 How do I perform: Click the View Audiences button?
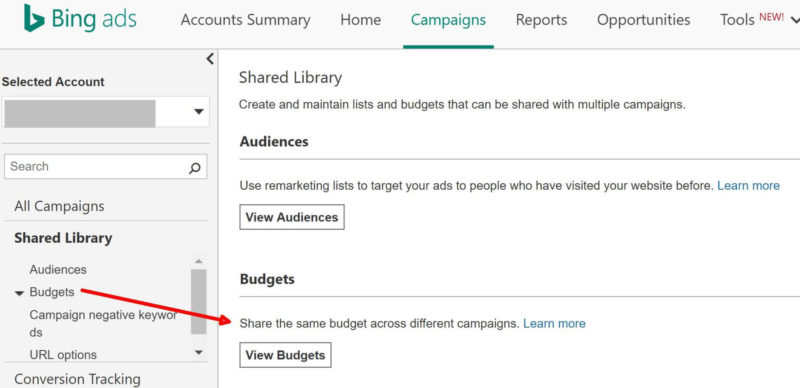[292, 217]
